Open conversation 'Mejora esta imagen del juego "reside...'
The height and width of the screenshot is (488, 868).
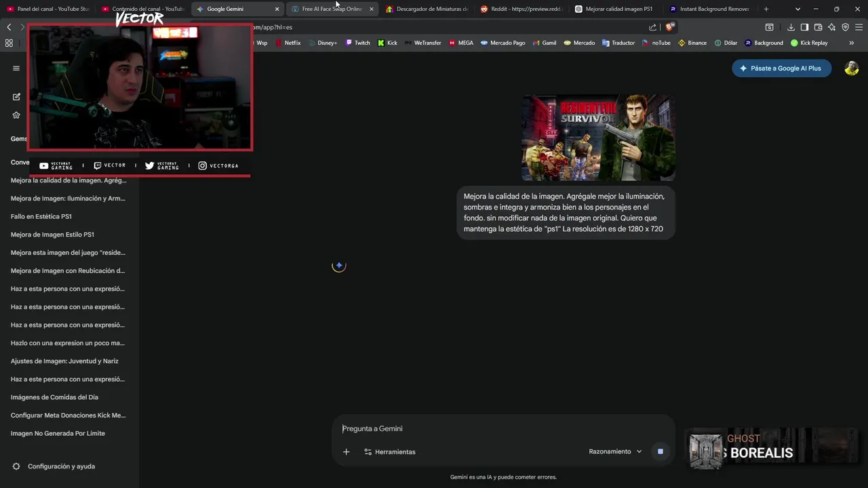coord(68,253)
